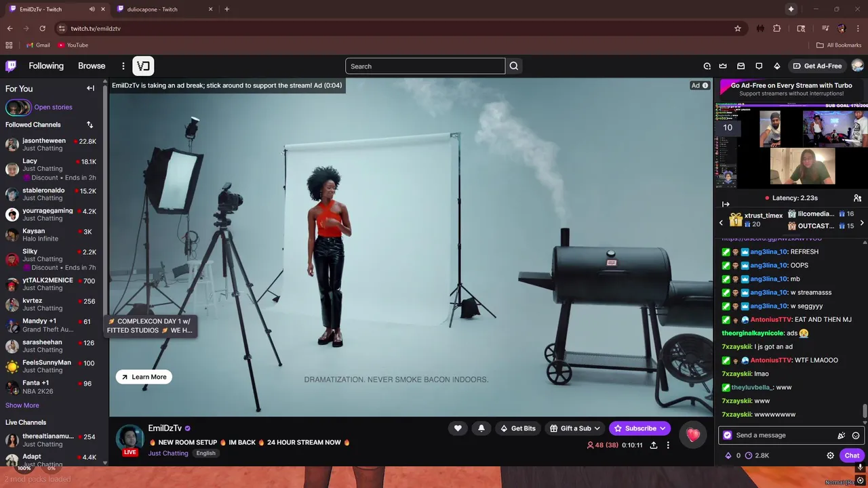Show previous gifter leaderboard entry
This screenshot has height=488, width=868.
coord(721,222)
